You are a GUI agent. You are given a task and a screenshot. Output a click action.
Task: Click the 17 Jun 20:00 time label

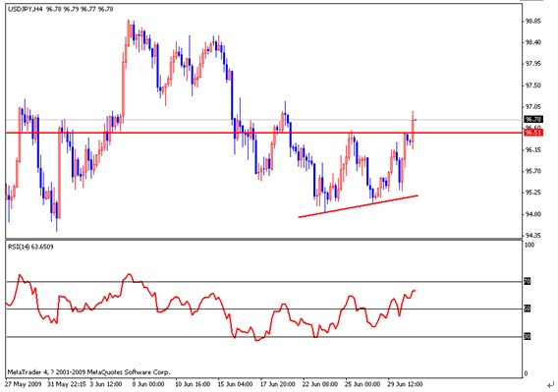click(x=278, y=384)
